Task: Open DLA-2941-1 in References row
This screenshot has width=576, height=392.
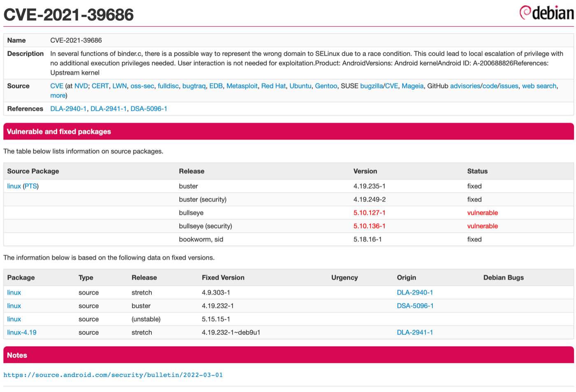Action: (x=109, y=109)
